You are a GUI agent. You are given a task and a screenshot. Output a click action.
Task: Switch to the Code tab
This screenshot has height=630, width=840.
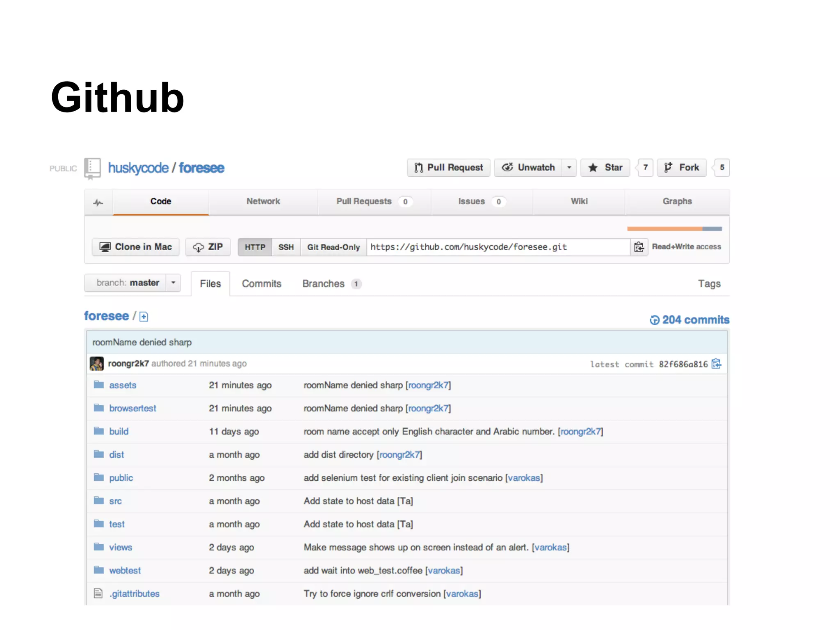(x=161, y=201)
